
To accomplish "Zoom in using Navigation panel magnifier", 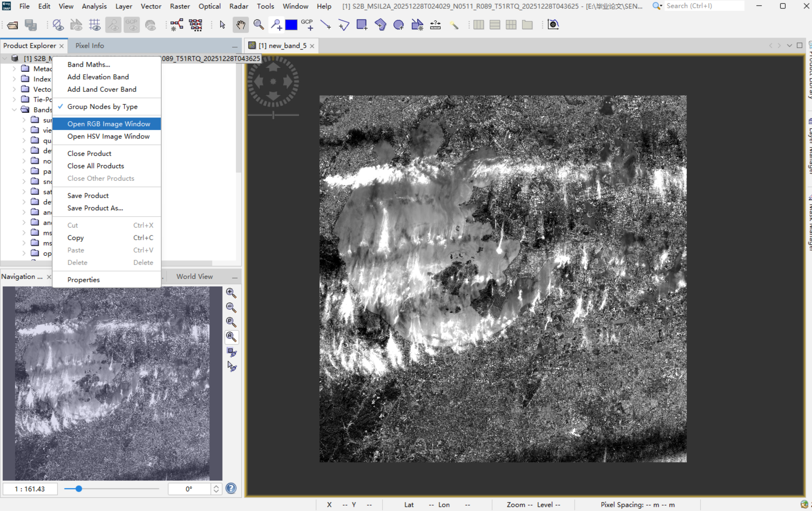I will click(x=231, y=293).
